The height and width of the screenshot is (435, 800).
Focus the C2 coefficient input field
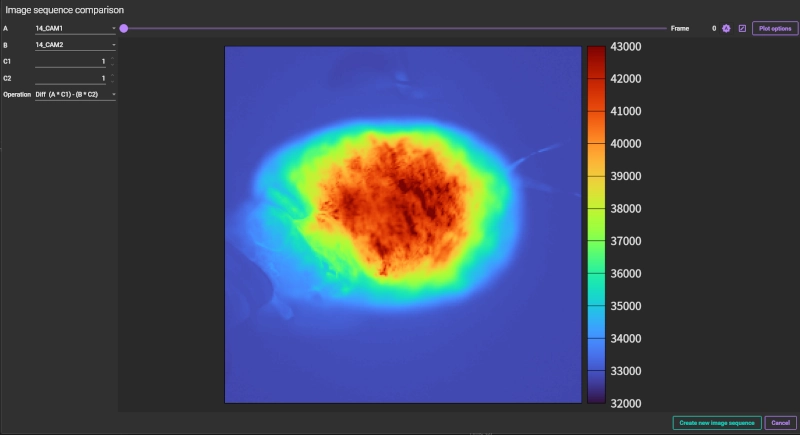point(70,78)
